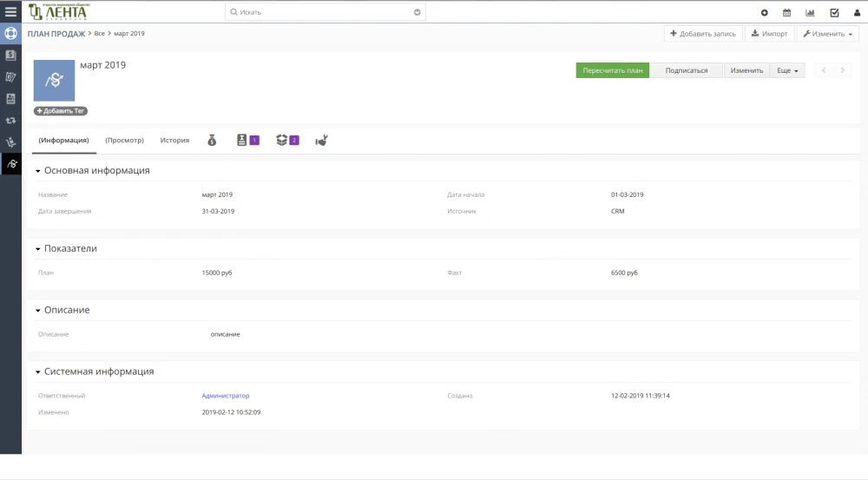Select the end date 31-03-2019
Image resolution: width=868 pixels, height=480 pixels.
(x=218, y=212)
